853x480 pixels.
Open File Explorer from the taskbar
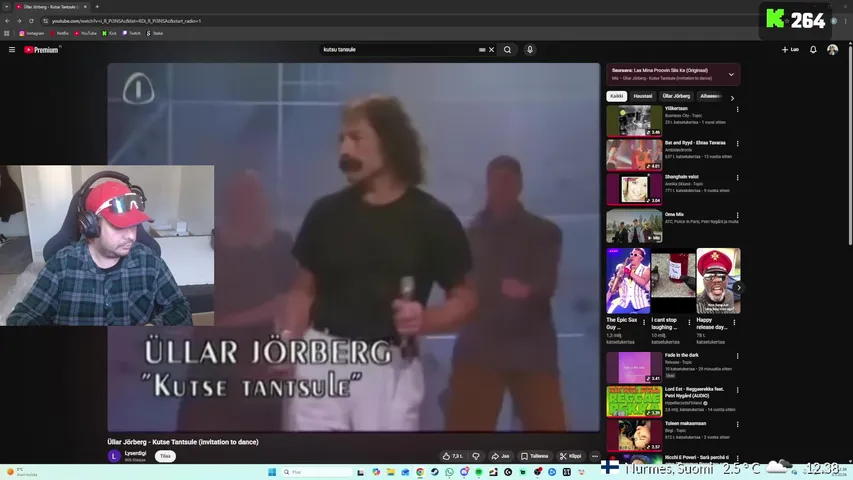(390, 472)
